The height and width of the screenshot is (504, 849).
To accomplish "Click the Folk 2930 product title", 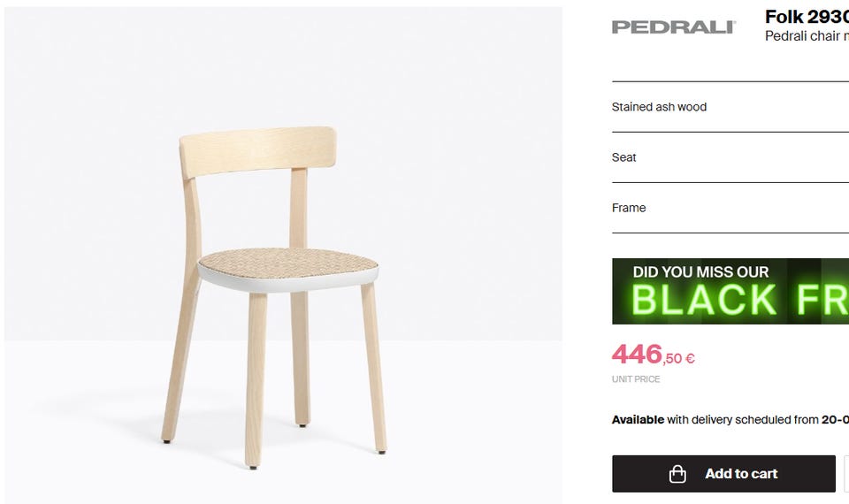I will pos(807,17).
